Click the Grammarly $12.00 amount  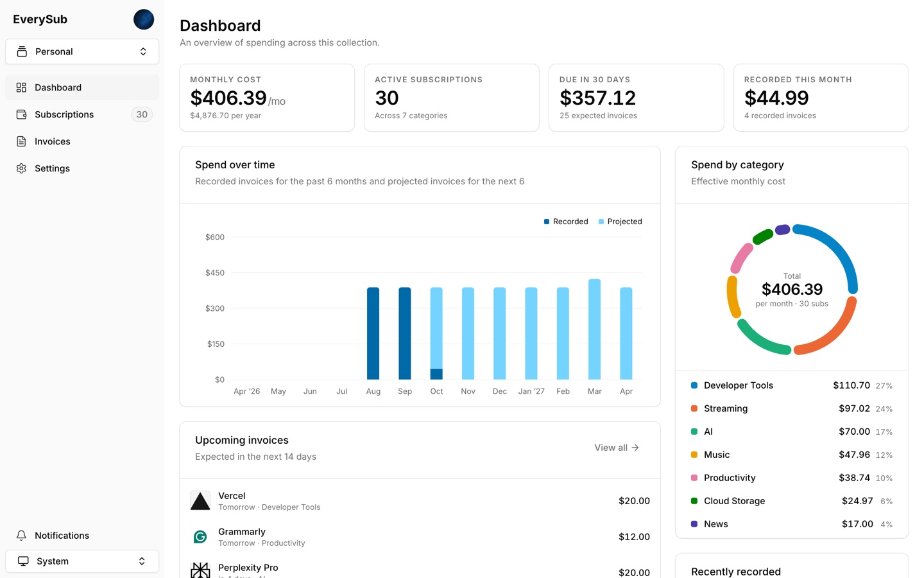coord(634,537)
